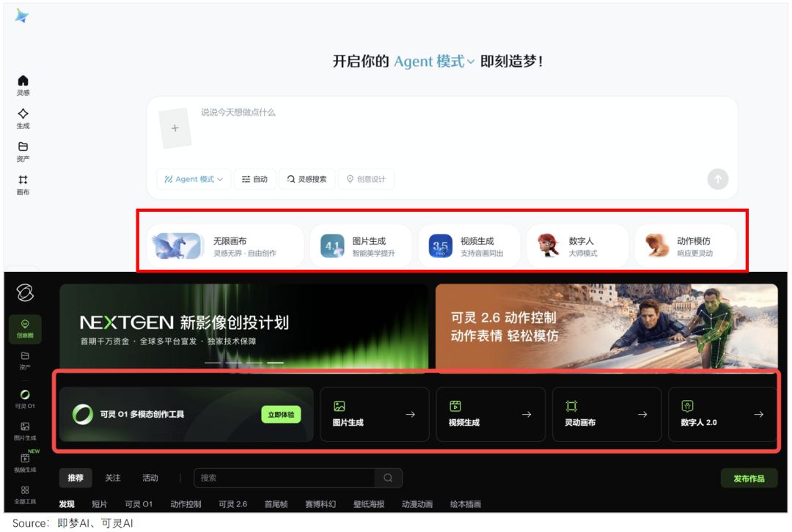Enable 灵感搜索 mode below the prompt box
792x532 pixels.
pyautogui.click(x=307, y=179)
